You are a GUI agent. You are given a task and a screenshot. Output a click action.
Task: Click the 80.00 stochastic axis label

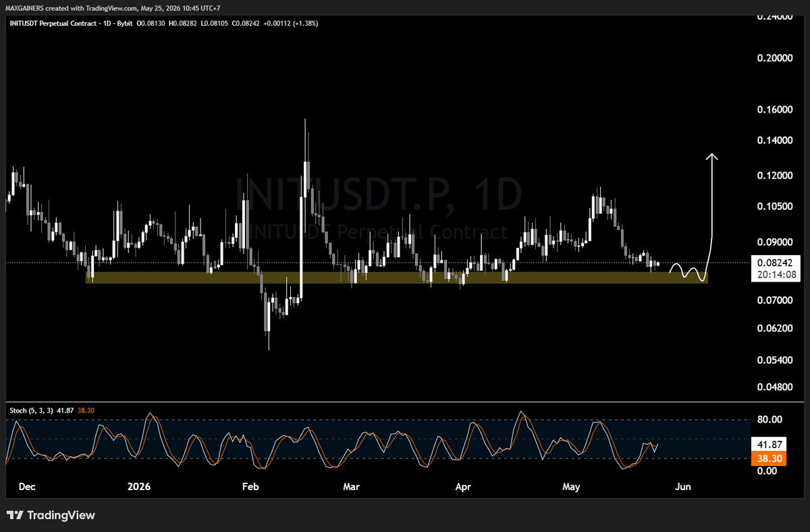(769, 419)
